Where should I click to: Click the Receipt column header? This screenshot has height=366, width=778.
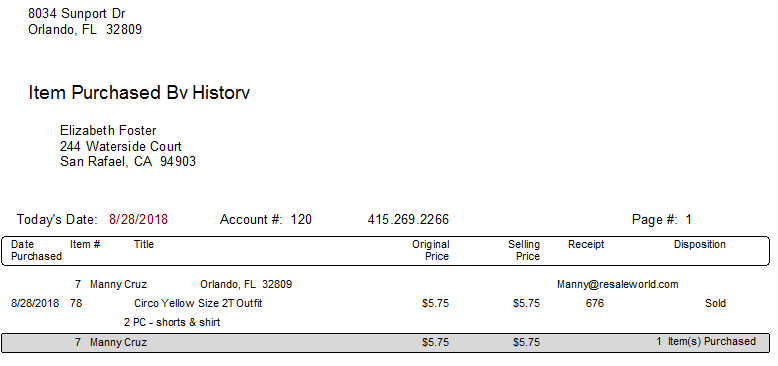click(586, 244)
